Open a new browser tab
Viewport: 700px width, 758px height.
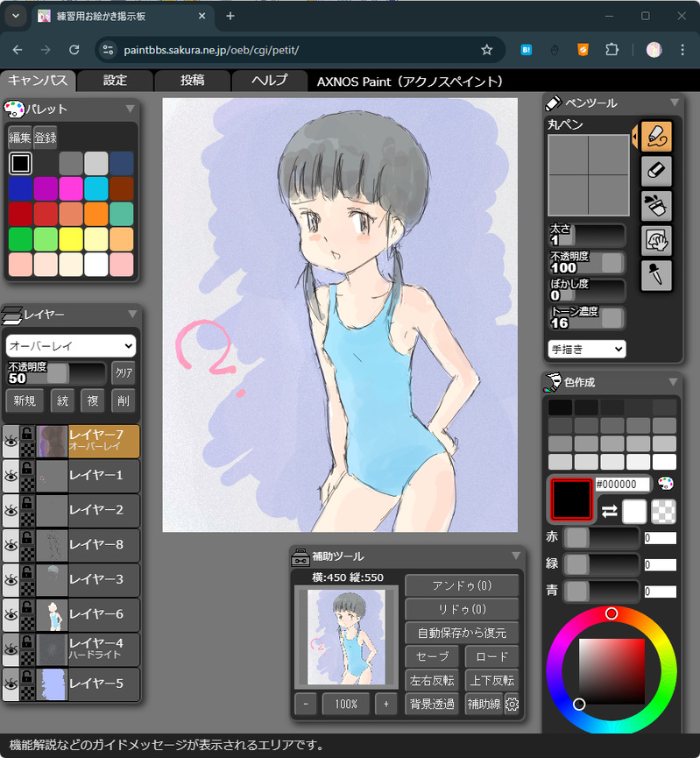tap(230, 17)
